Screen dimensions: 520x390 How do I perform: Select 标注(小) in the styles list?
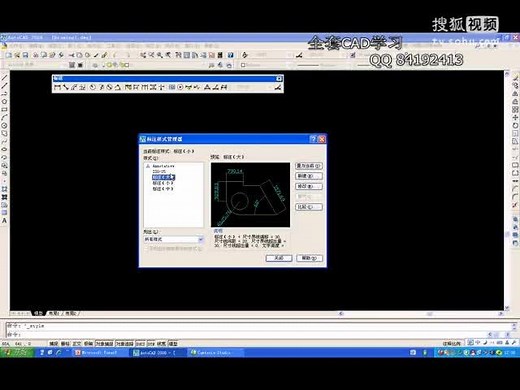(x=163, y=183)
